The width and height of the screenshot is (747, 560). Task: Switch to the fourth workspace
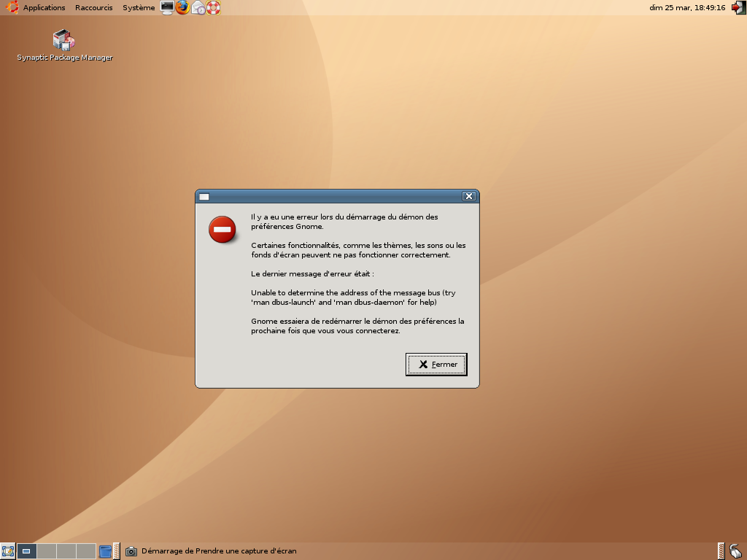(86, 551)
